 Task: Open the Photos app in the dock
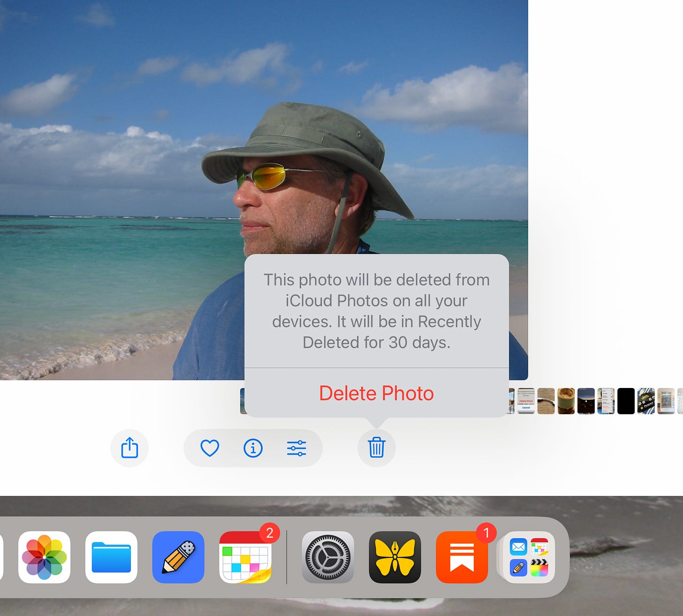coord(45,557)
